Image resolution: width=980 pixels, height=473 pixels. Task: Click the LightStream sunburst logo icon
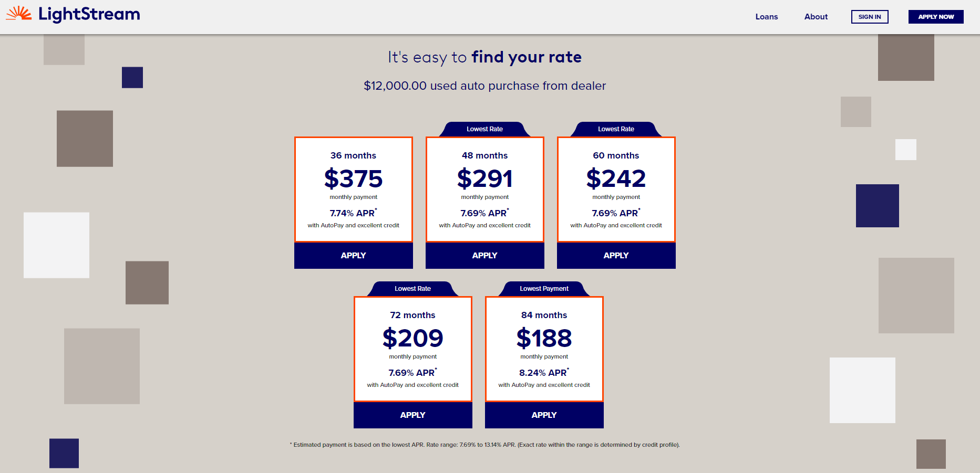pyautogui.click(x=19, y=14)
